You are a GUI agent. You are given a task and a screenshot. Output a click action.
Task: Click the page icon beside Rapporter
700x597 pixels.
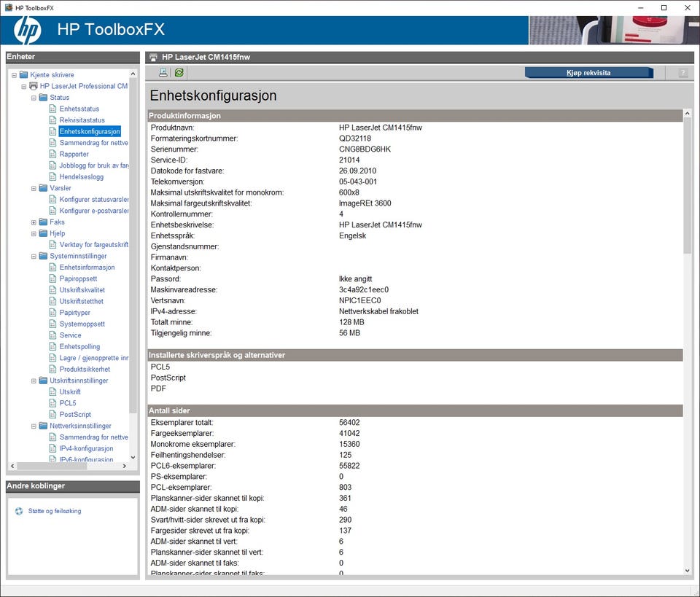point(52,154)
